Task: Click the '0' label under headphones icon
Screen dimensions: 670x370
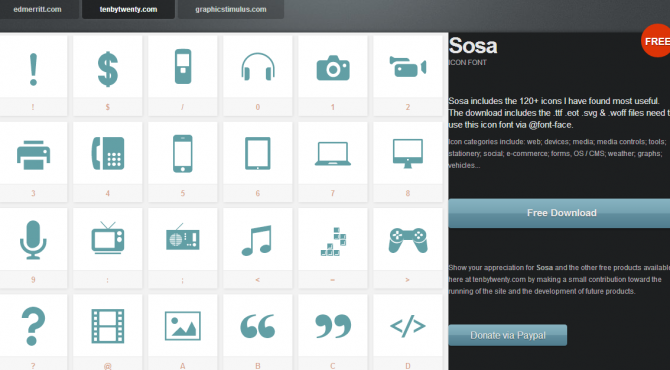Action: click(258, 107)
